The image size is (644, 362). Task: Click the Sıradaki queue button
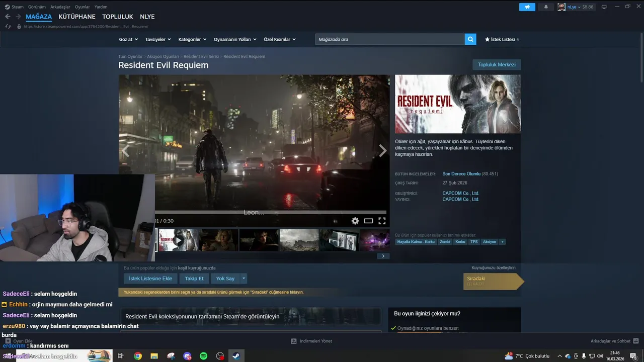tap(493, 281)
